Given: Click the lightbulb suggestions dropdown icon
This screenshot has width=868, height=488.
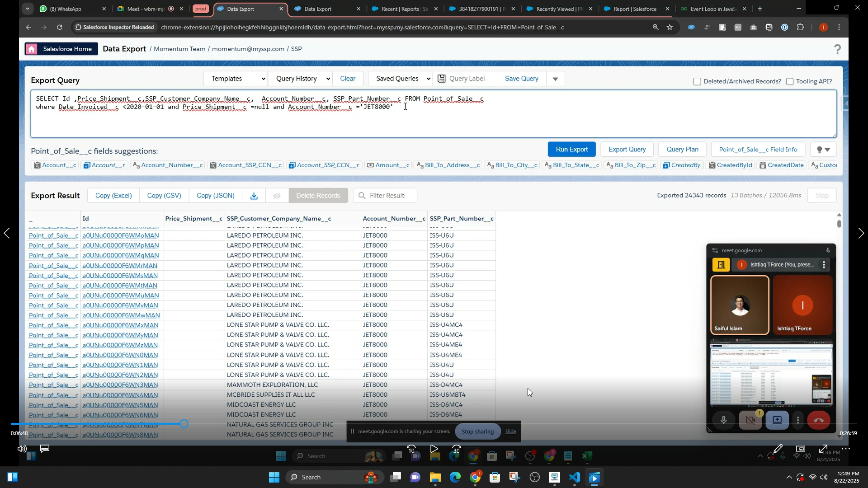Looking at the screenshot, I should (824, 150).
